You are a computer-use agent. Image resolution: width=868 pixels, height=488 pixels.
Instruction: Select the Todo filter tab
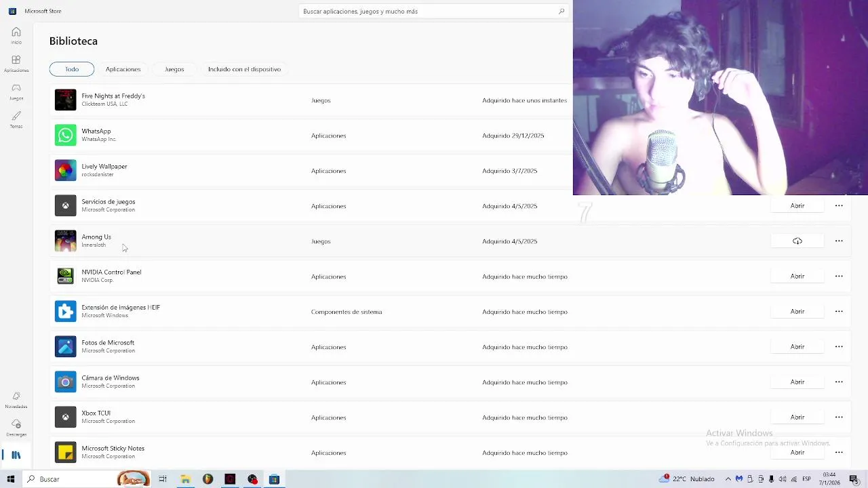(x=72, y=69)
